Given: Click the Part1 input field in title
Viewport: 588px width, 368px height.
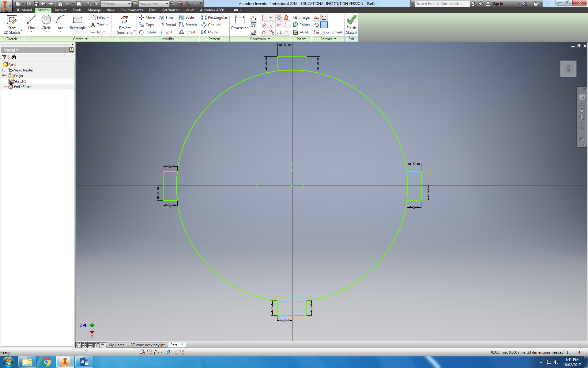Looking at the screenshot, I should tap(372, 3).
